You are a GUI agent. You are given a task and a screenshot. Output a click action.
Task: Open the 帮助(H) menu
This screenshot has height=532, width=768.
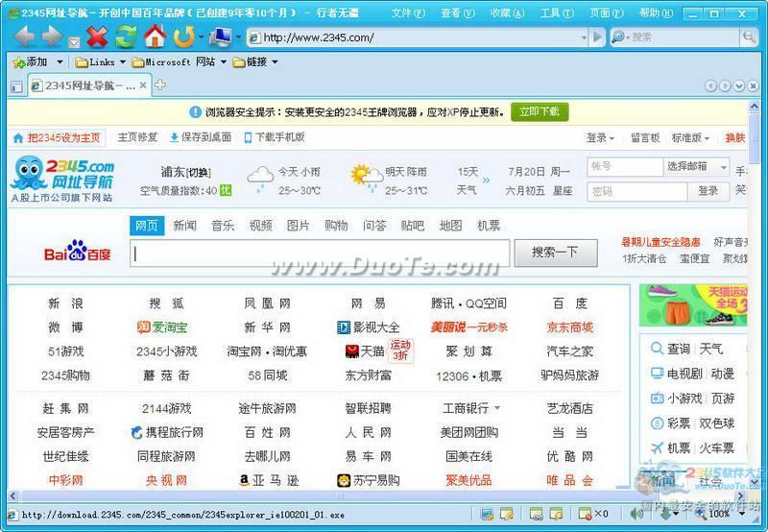[657, 13]
